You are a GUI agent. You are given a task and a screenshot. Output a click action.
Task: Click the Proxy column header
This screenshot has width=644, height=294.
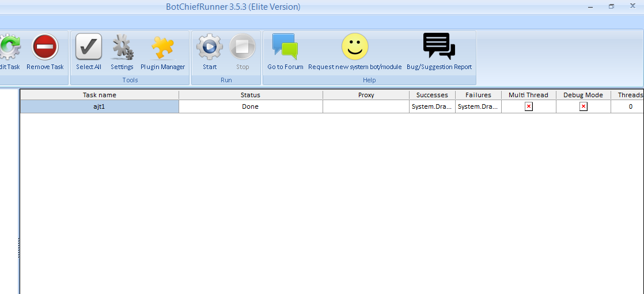point(366,95)
